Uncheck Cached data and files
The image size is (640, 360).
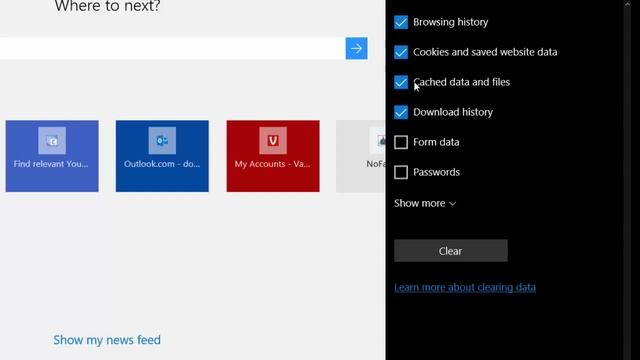coord(401,82)
